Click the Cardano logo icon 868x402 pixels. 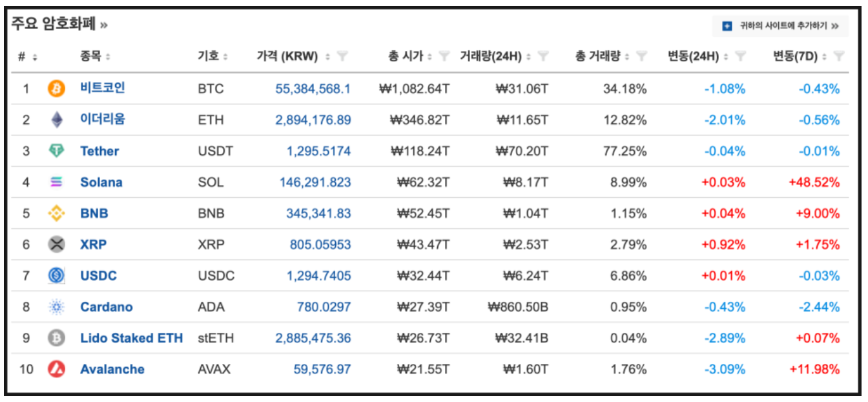click(57, 307)
